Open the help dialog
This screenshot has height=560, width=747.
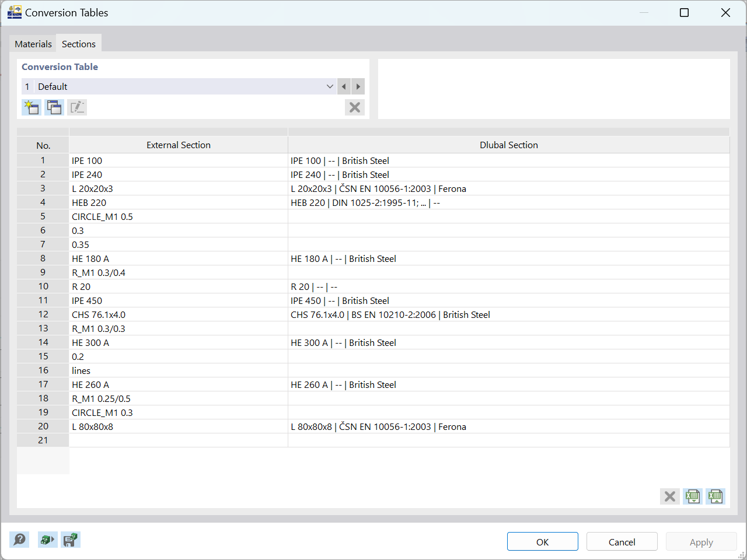[x=19, y=540]
